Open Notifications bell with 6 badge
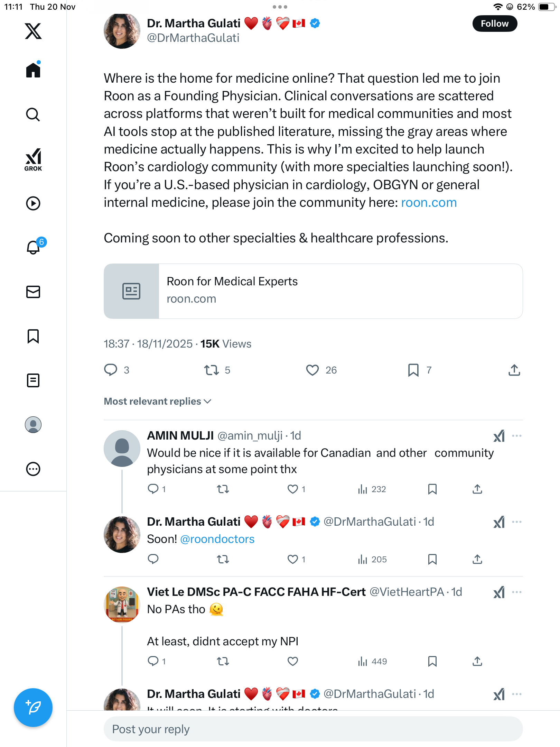 pos(34,247)
